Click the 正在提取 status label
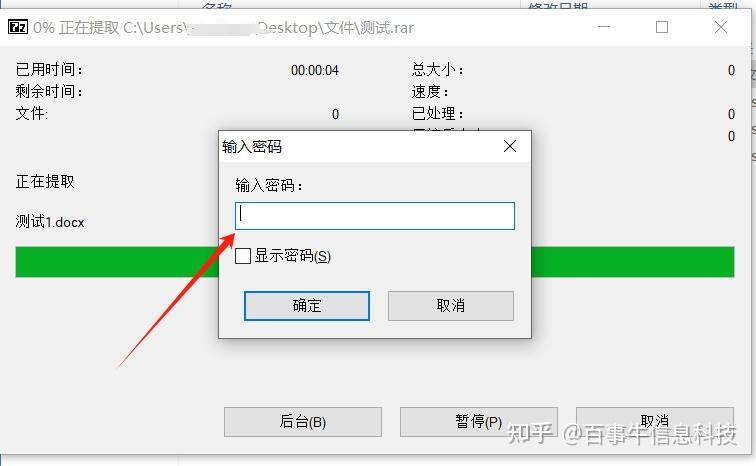756x466 pixels. 45,182
